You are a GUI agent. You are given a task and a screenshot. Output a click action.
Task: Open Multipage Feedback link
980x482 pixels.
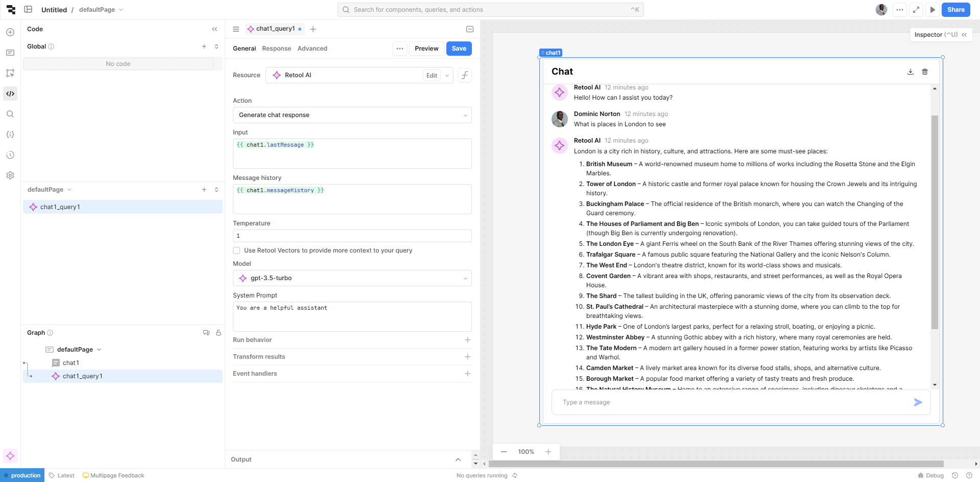coord(113,475)
